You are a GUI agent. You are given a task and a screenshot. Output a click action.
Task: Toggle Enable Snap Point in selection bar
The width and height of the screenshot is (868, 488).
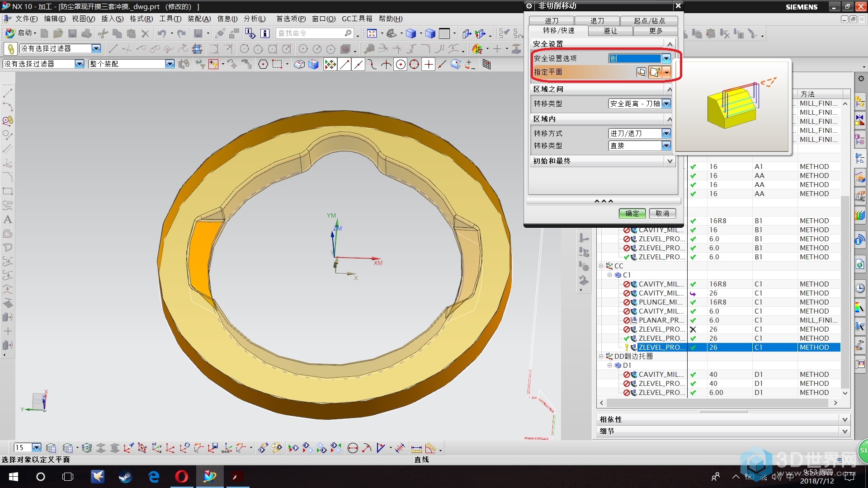(x=330, y=64)
